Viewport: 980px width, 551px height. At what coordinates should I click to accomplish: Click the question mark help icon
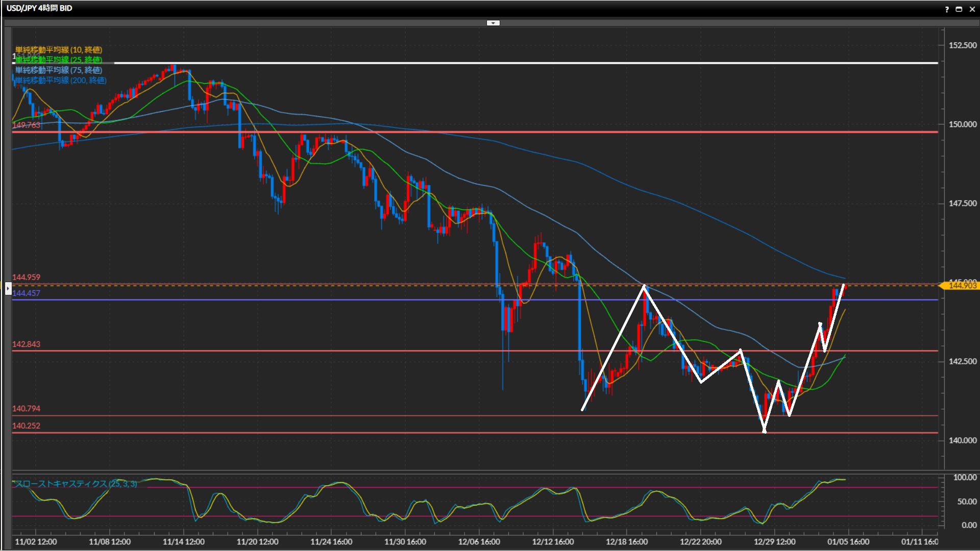click(x=947, y=9)
